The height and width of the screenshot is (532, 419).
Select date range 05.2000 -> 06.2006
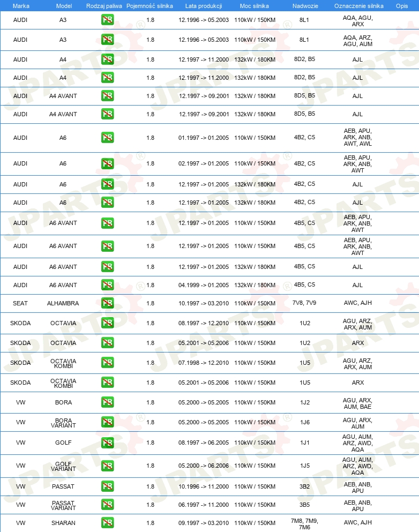[204, 466]
